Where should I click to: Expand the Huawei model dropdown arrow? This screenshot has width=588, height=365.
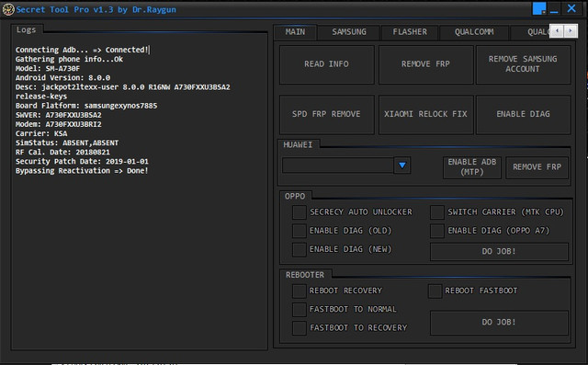402,165
